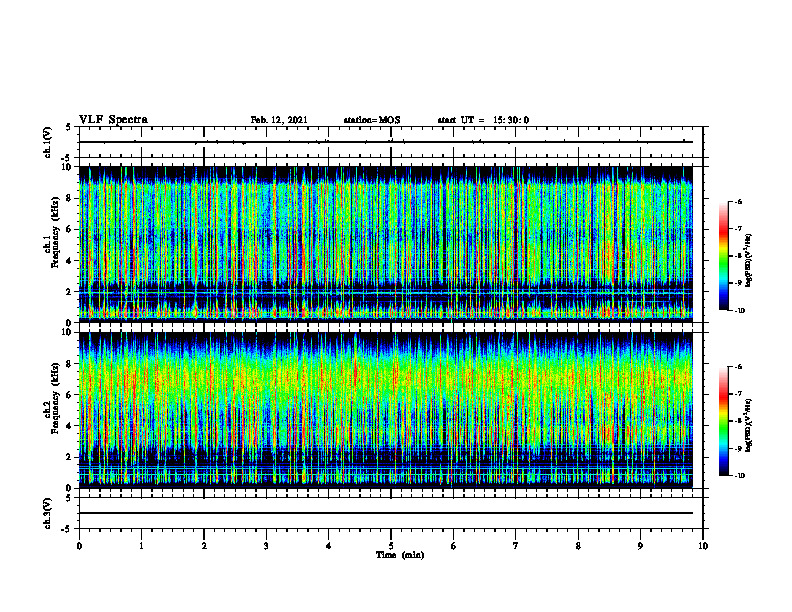Click the ch.2 spectrogram colorbar
The image size is (792, 612).
click(724, 421)
